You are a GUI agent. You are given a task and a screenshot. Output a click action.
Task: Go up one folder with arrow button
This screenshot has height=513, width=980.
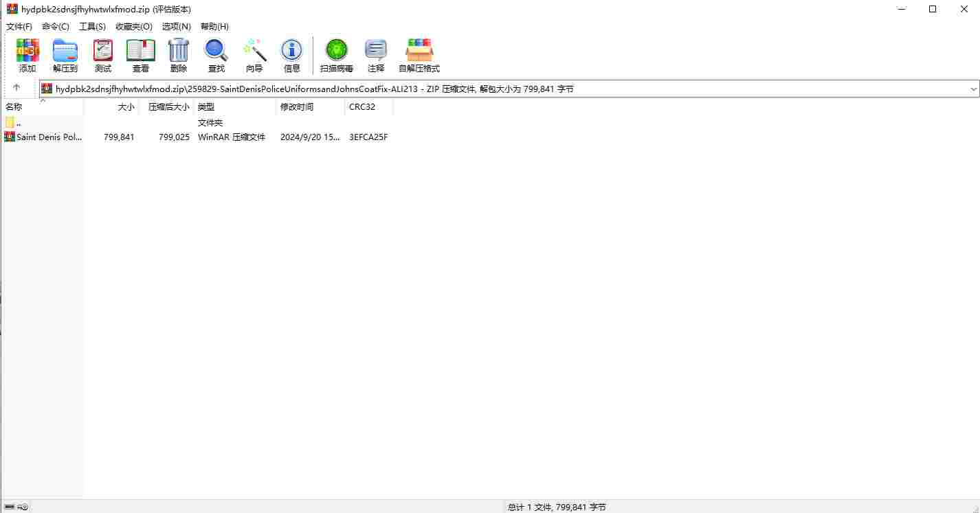[x=16, y=88]
